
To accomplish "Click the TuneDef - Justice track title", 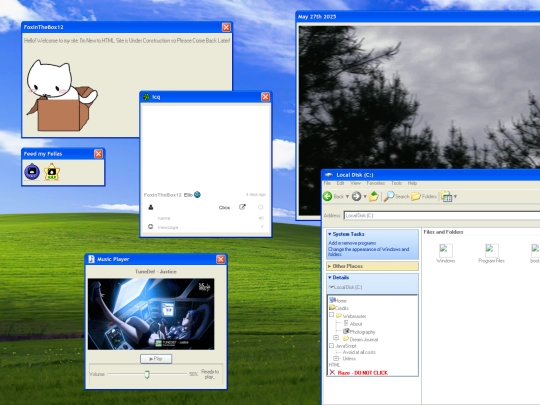I will tap(156, 271).
